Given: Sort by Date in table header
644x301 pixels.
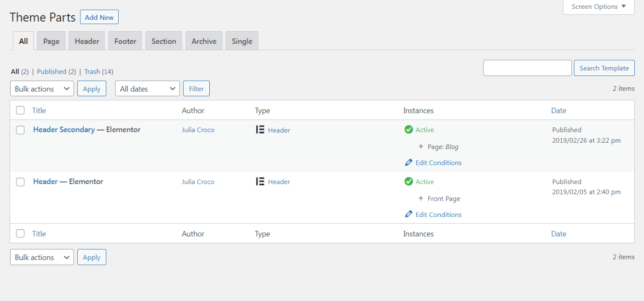Looking at the screenshot, I should [558, 110].
